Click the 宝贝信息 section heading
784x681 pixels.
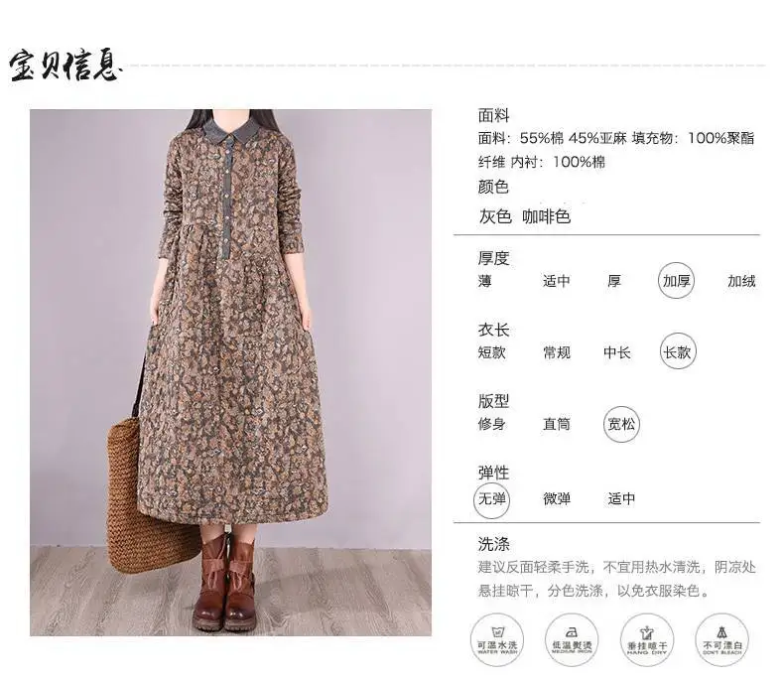coord(65,66)
